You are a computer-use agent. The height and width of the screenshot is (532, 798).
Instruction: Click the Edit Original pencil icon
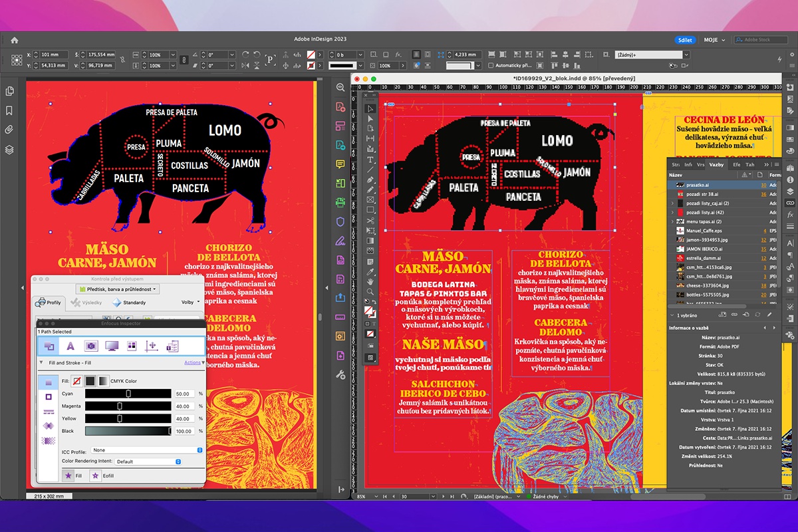coord(768,315)
